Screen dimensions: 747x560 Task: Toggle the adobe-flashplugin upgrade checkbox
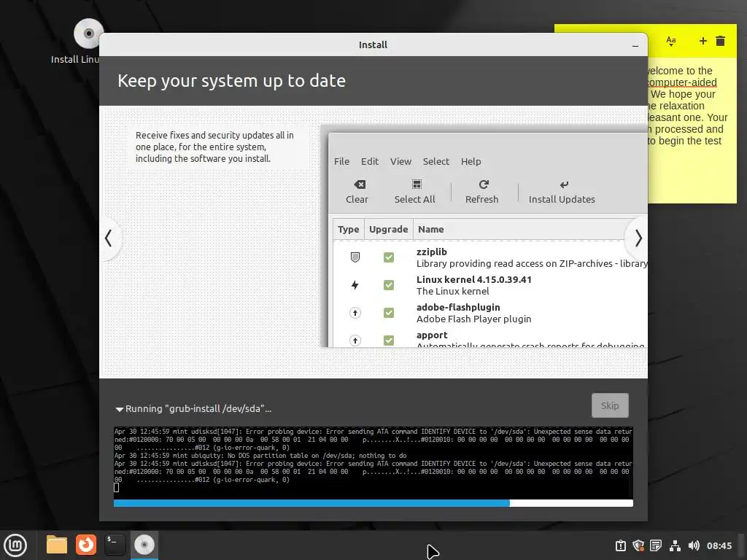[x=389, y=313]
